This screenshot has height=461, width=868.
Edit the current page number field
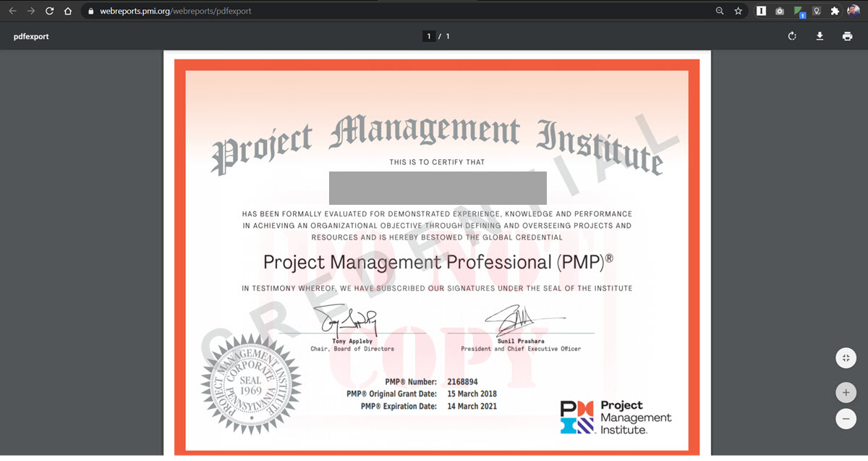(x=429, y=36)
